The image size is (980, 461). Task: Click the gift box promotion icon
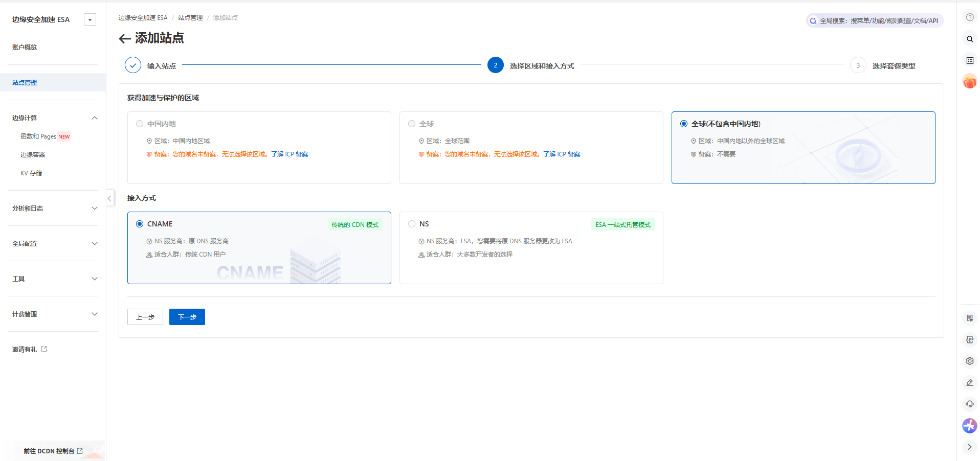969,82
